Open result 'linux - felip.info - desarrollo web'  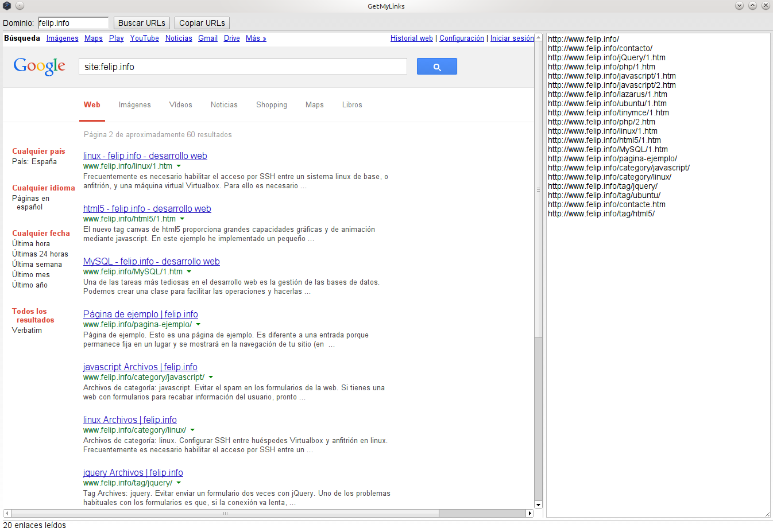(145, 156)
